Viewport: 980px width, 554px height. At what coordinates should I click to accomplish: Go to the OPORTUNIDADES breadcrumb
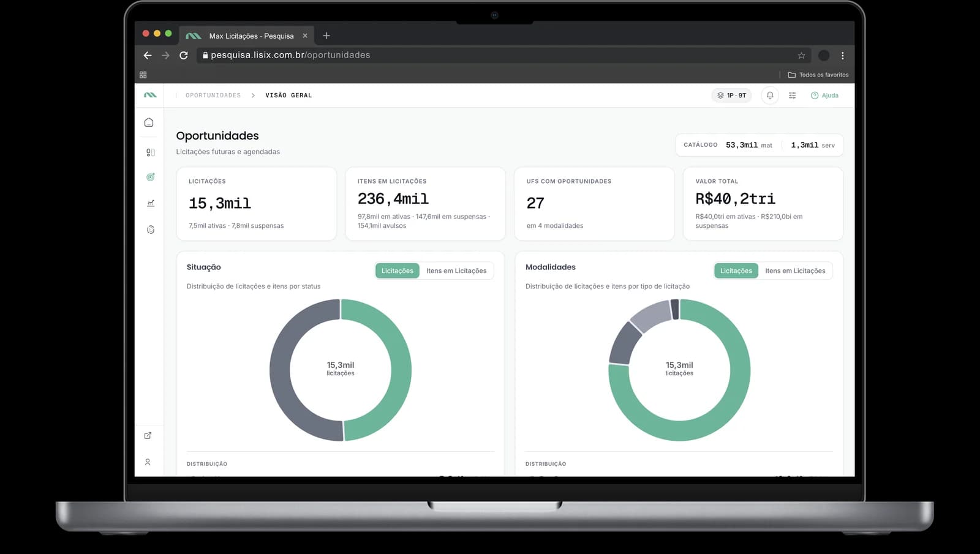pos(213,95)
